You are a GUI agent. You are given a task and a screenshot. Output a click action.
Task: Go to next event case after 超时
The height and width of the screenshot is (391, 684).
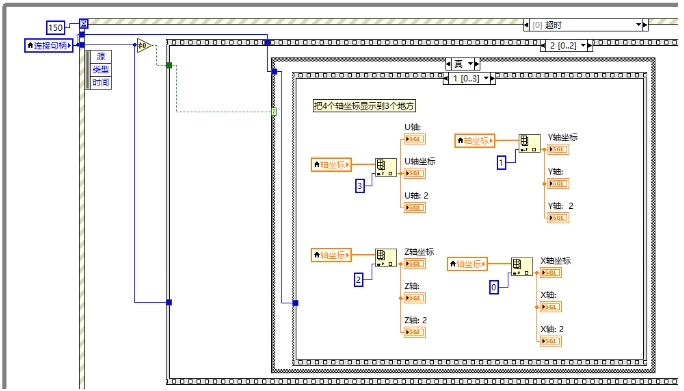pyautogui.click(x=645, y=25)
